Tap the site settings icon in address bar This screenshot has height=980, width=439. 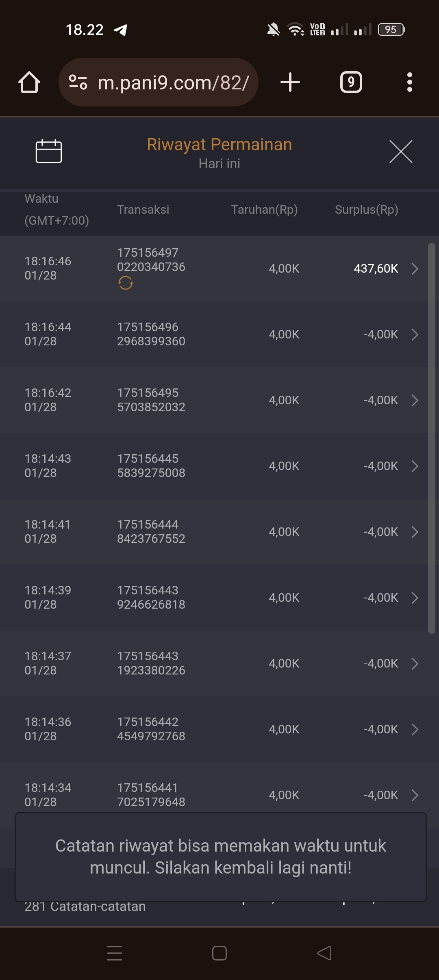point(78,82)
